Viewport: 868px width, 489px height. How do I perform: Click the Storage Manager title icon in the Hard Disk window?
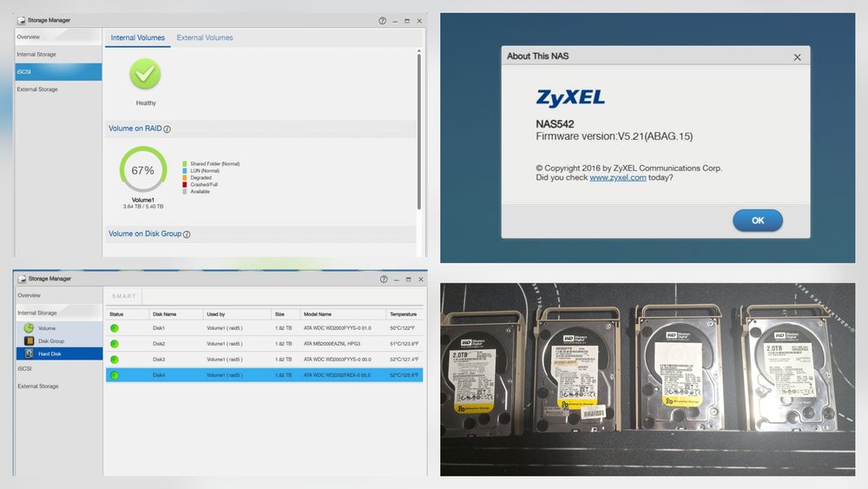(23, 279)
